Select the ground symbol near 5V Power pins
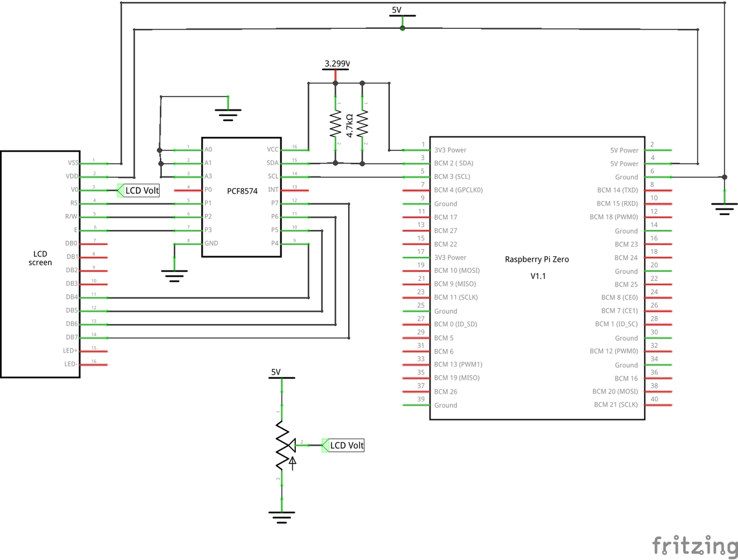Viewport: 738px width, 560px height. (724, 209)
